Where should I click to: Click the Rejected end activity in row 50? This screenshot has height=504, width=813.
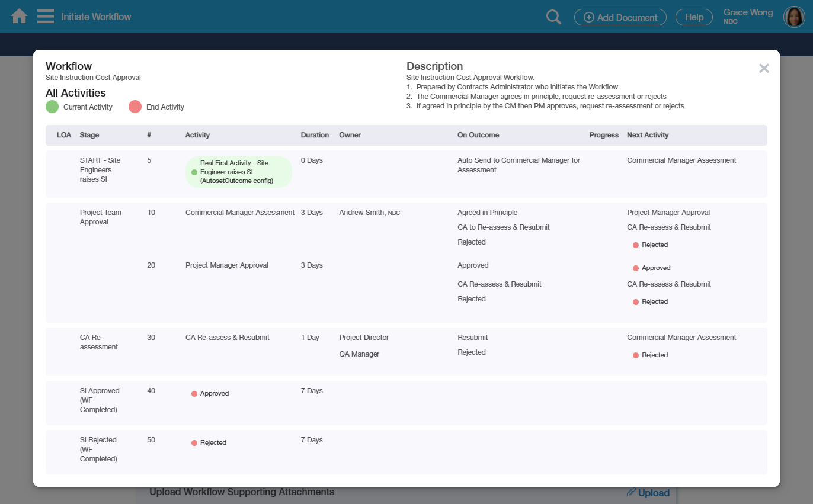point(213,442)
